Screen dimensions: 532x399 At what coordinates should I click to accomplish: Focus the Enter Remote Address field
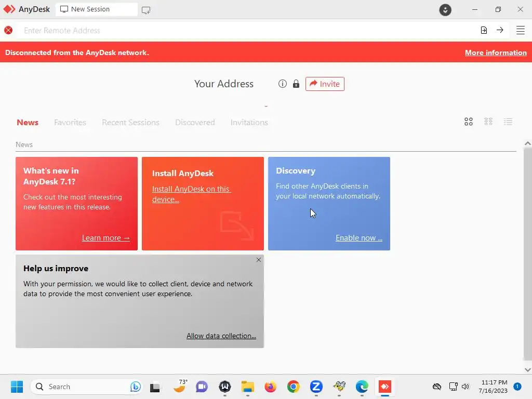[x=248, y=30]
